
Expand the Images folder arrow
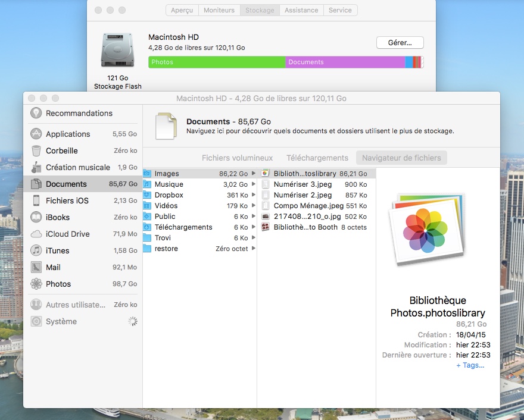(x=254, y=174)
